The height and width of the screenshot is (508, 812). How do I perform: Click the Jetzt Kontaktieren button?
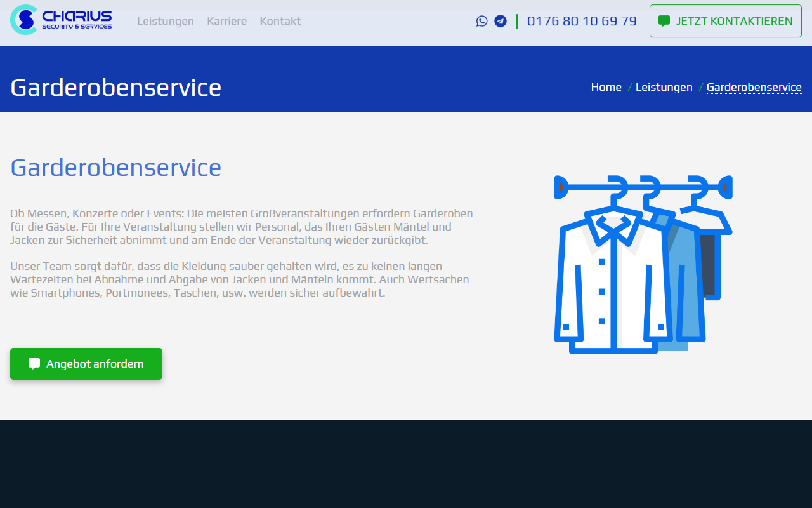(x=726, y=21)
